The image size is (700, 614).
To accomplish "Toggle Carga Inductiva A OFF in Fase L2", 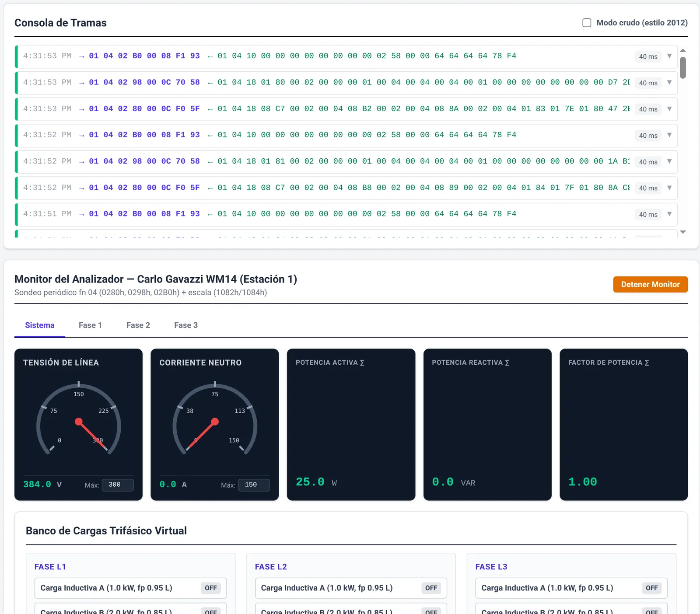I will (x=431, y=588).
